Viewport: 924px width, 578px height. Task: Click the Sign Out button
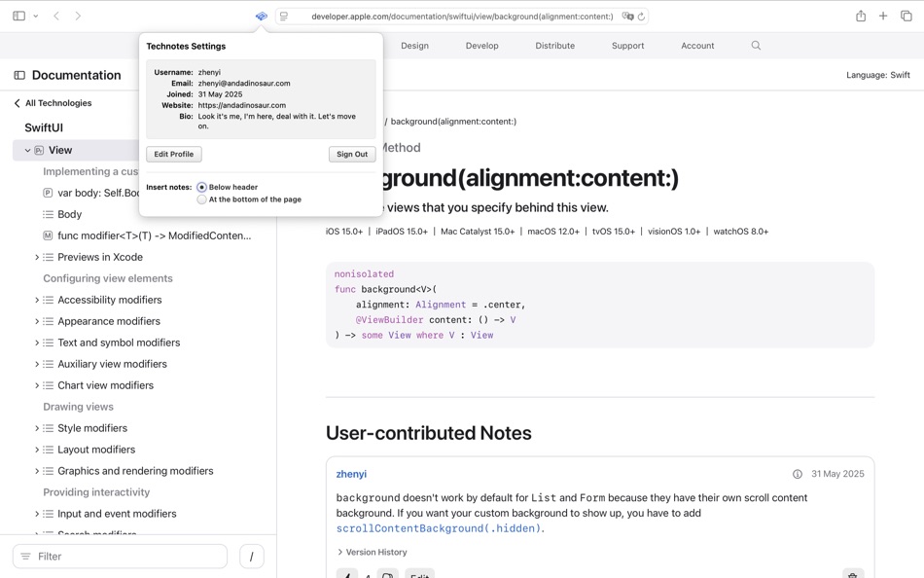coord(352,154)
